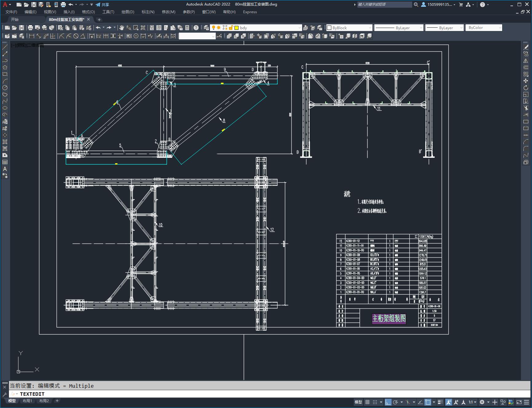Image resolution: width=532 pixels, height=408 pixels.
Task: Choose the Line tool in draw toolbar
Action: (x=5, y=47)
